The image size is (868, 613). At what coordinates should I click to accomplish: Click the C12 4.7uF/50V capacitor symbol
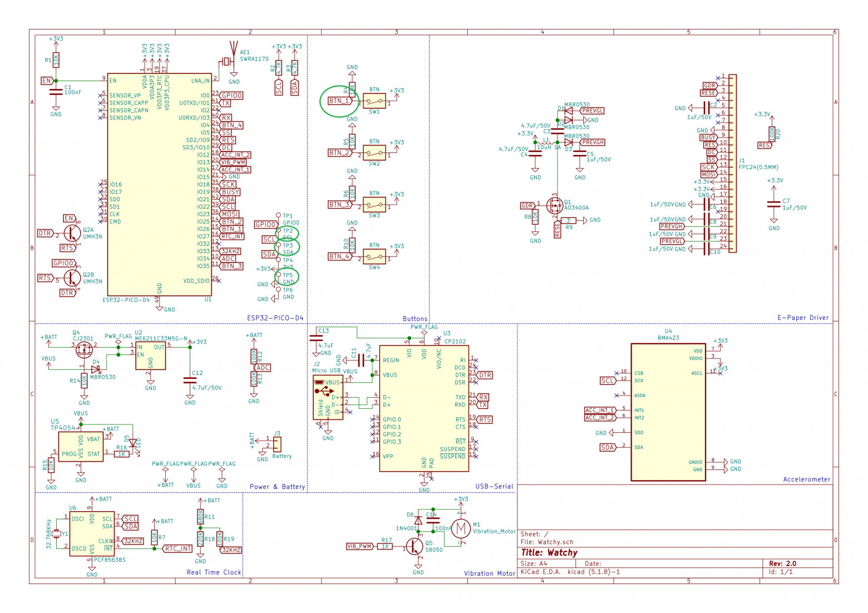pyautogui.click(x=190, y=380)
